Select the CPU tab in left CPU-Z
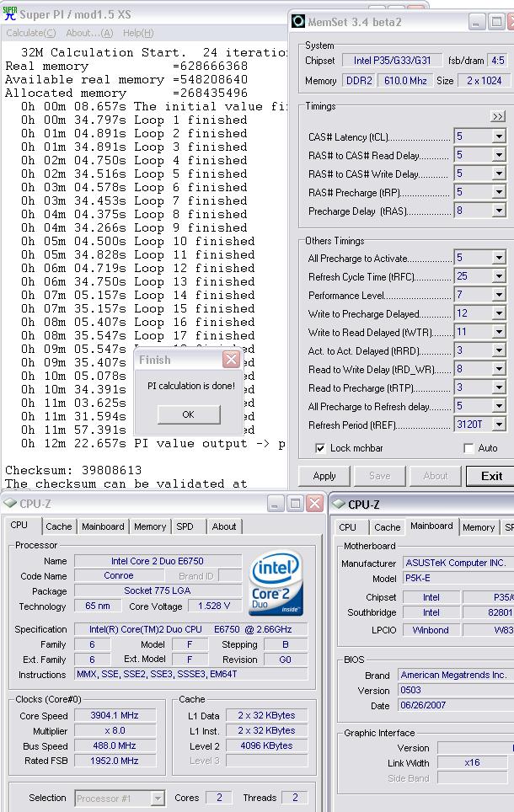 point(19,525)
